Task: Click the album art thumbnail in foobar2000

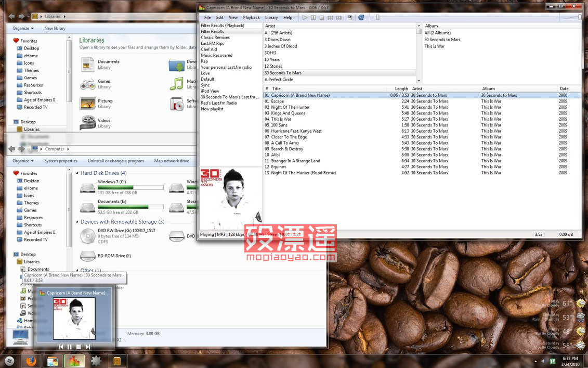Action: 231,198
